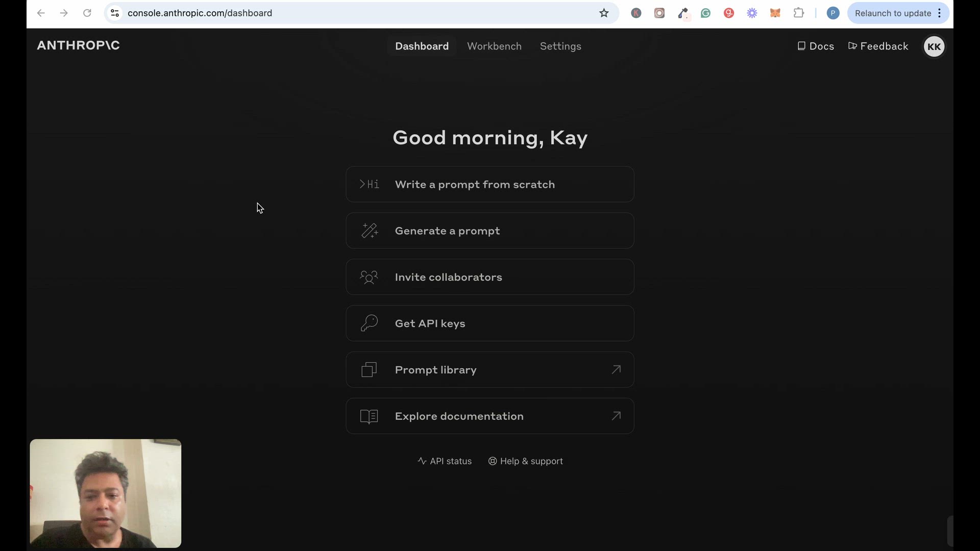Open site information icon in address bar
This screenshot has height=551, width=980.
point(115,13)
